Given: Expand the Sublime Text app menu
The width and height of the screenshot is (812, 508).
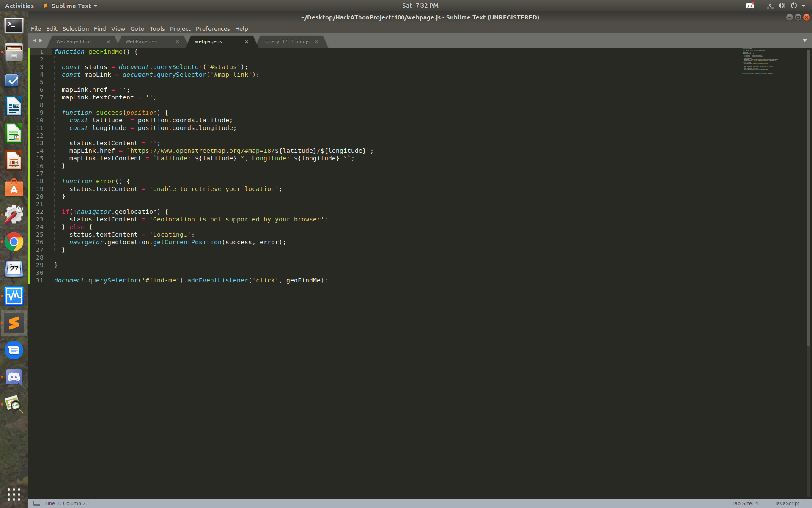Looking at the screenshot, I should coord(71,6).
